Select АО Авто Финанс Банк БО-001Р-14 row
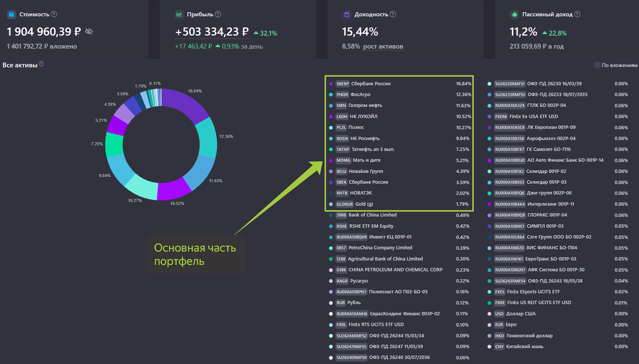This screenshot has height=364, width=639. click(x=558, y=160)
